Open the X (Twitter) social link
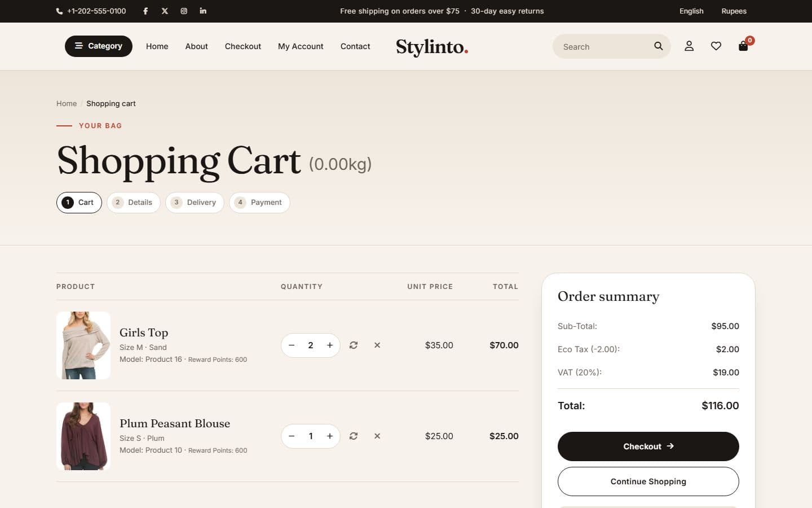 (x=165, y=11)
